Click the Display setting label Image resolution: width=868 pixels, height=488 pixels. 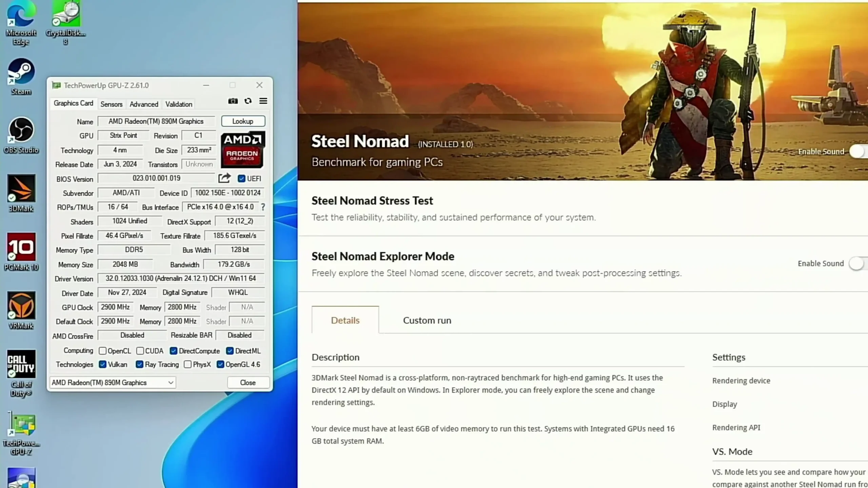(725, 404)
